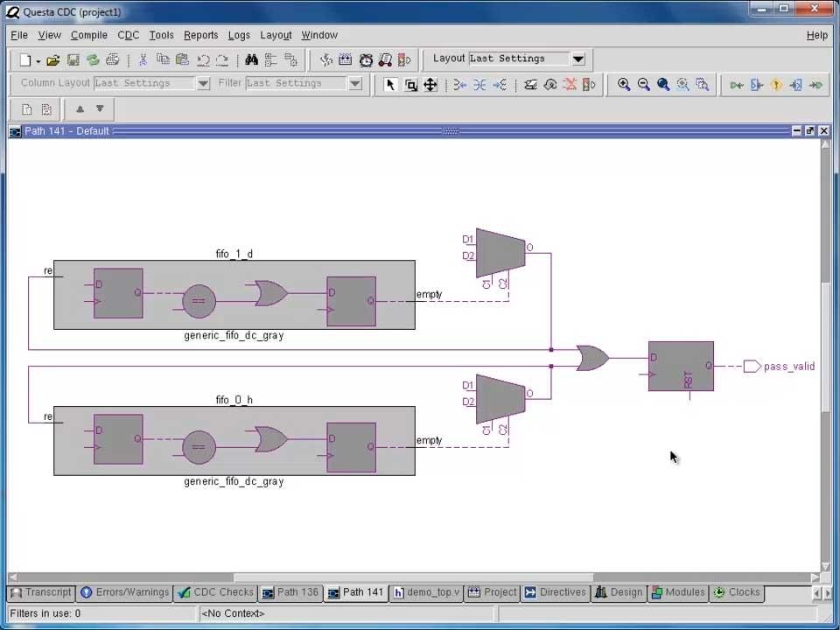Click the zoom in magnifier icon
The image size is (840, 630).
(624, 85)
